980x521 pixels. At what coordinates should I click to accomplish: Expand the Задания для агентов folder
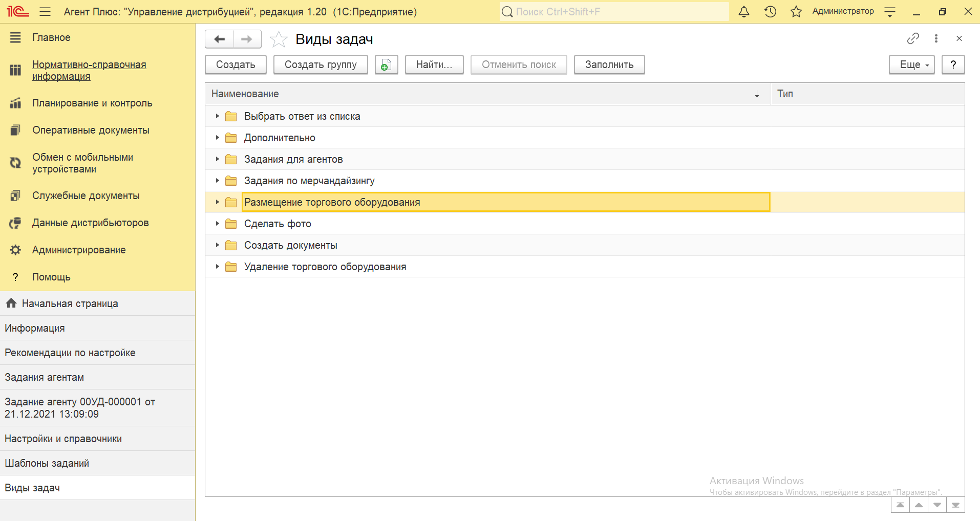tap(217, 159)
